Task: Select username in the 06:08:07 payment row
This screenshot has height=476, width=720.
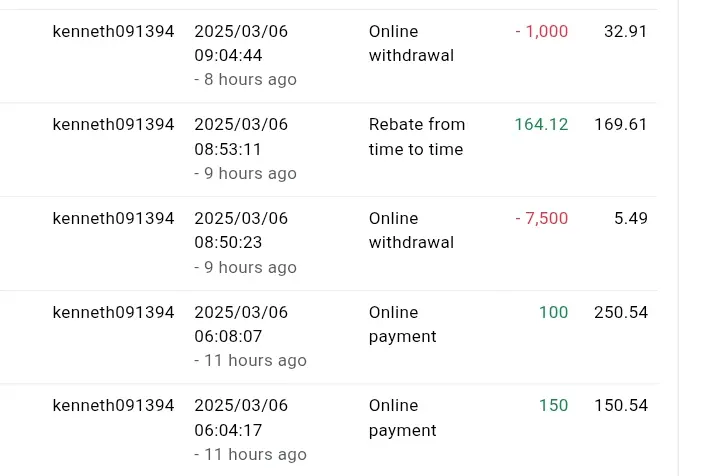Action: pyautogui.click(x=113, y=312)
